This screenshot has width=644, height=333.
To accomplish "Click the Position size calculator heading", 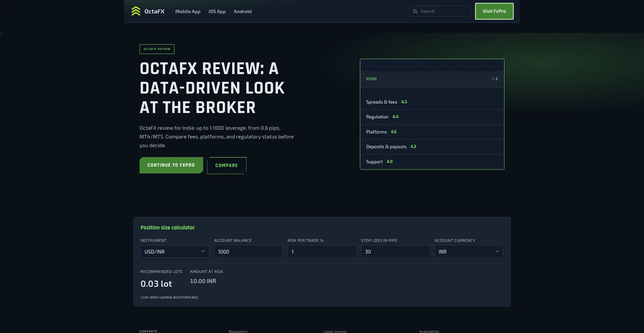I will 168,228.
